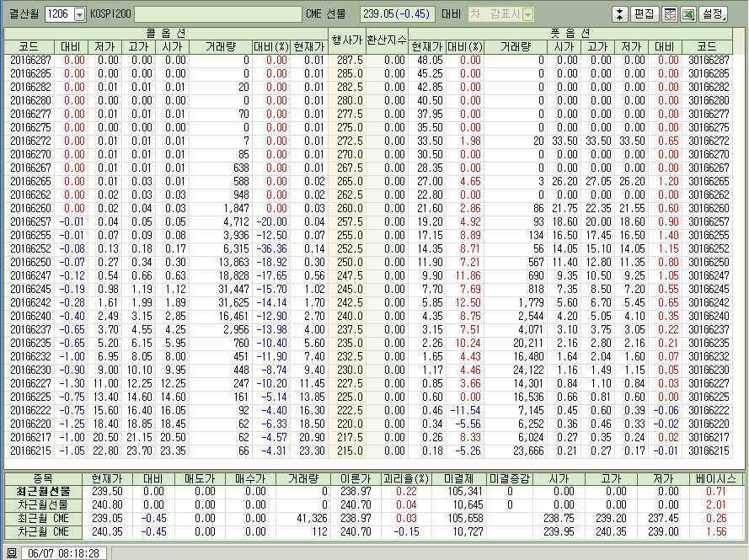Open the 결산월 1206 dropdown
This screenshot has height=560, width=749.
point(80,14)
